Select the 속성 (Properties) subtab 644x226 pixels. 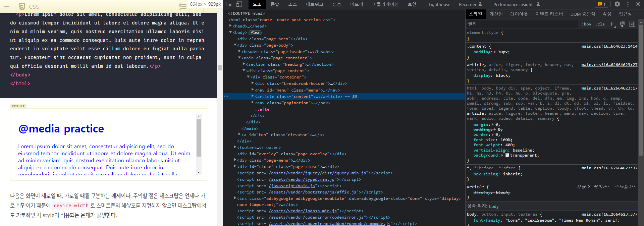[607, 14]
